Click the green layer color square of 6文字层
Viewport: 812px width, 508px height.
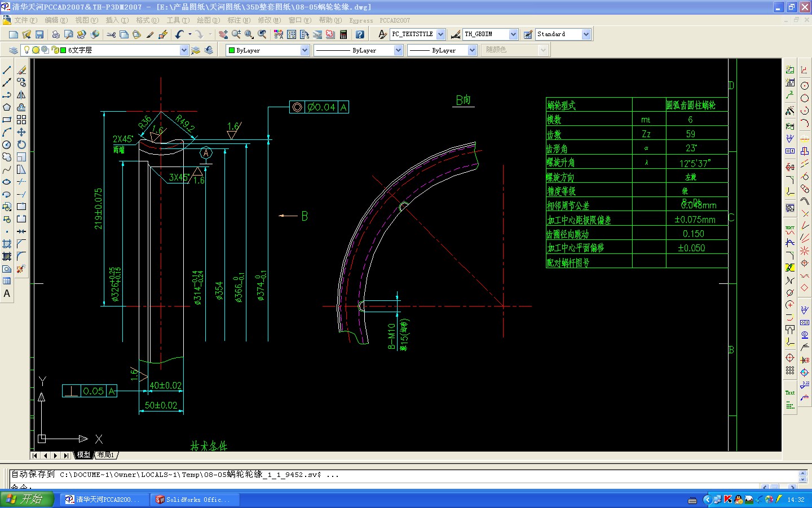point(64,50)
